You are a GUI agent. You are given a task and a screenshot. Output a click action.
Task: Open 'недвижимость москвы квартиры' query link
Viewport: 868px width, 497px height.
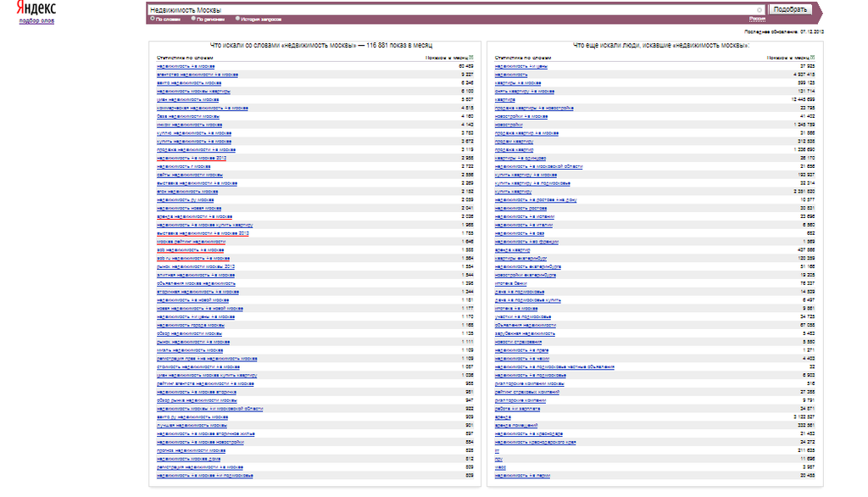193,92
